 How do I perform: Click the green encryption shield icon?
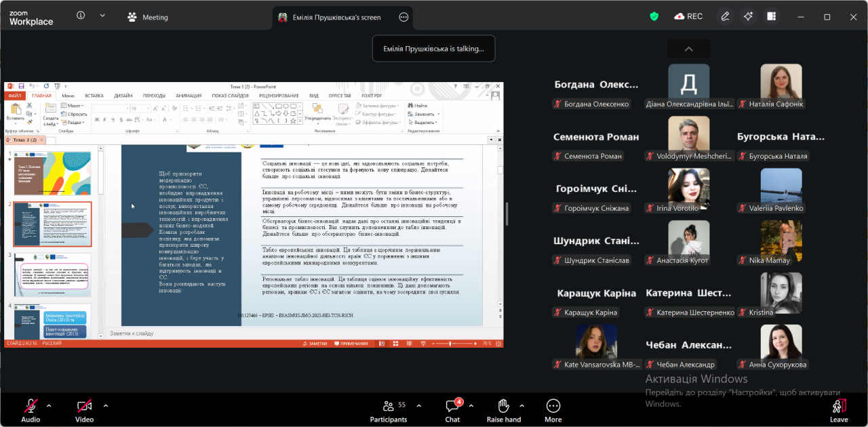[654, 16]
